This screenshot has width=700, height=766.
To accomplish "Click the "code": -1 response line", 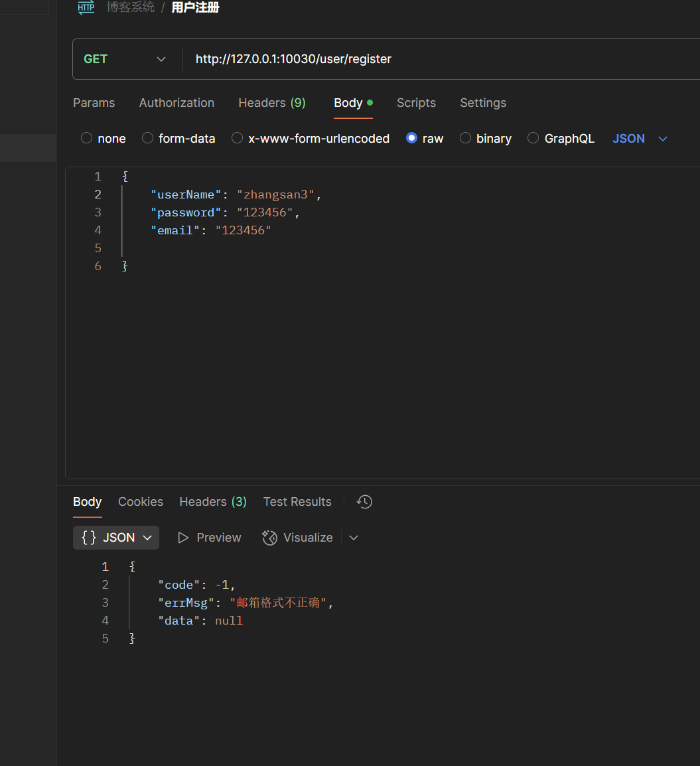I will (197, 585).
